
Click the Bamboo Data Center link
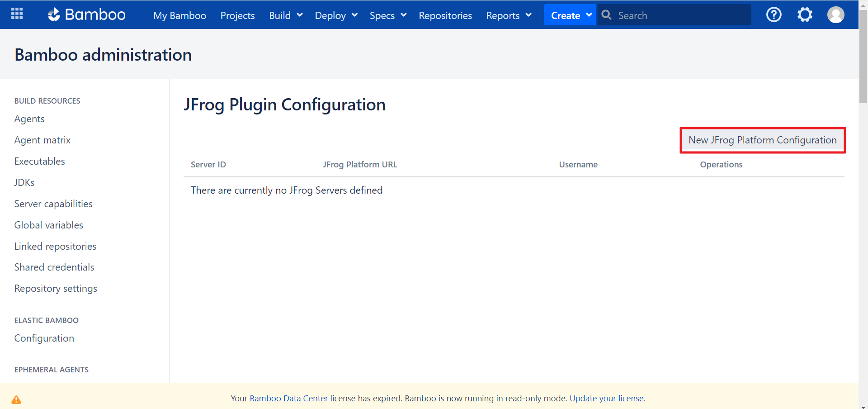click(x=289, y=398)
